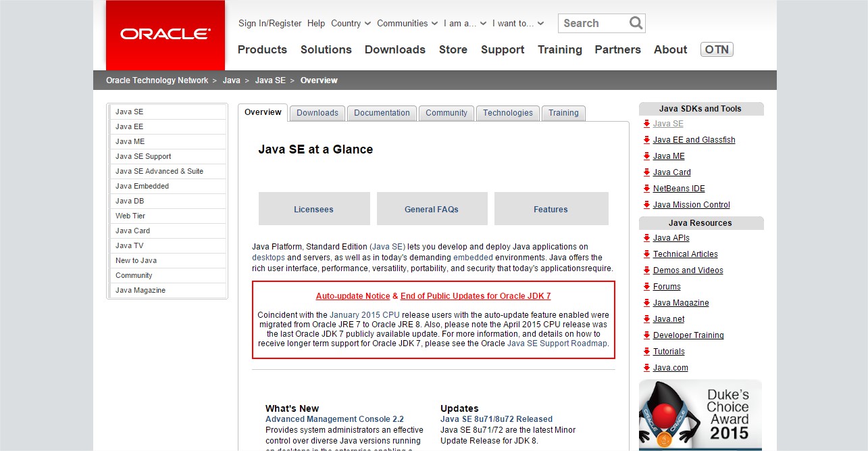The height and width of the screenshot is (451, 868).
Task: Select Java DB in left sidebar
Action: click(x=168, y=201)
